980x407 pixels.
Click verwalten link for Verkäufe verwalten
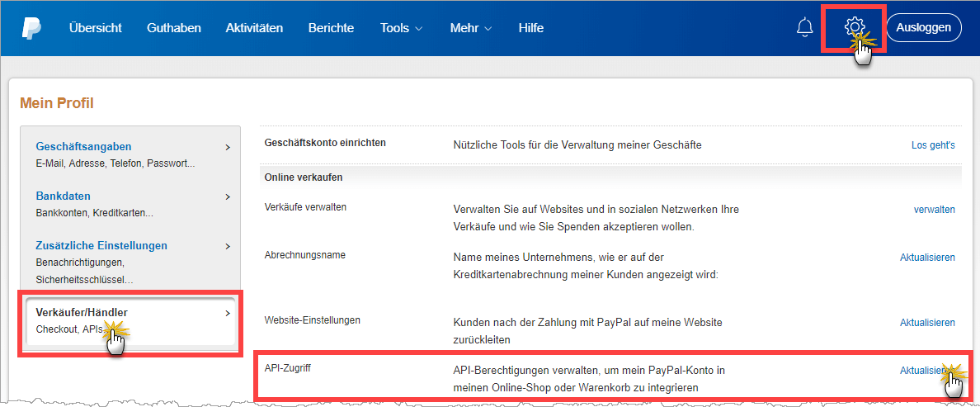tap(935, 210)
